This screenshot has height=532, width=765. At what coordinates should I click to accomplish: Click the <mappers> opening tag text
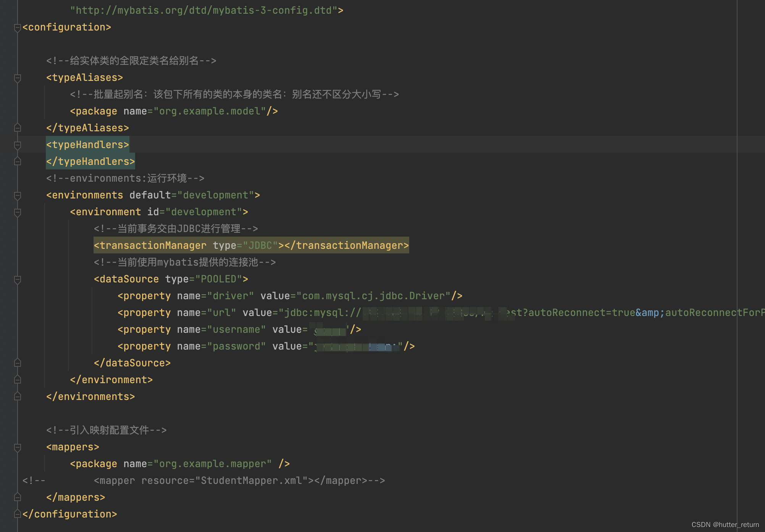pyautogui.click(x=73, y=447)
